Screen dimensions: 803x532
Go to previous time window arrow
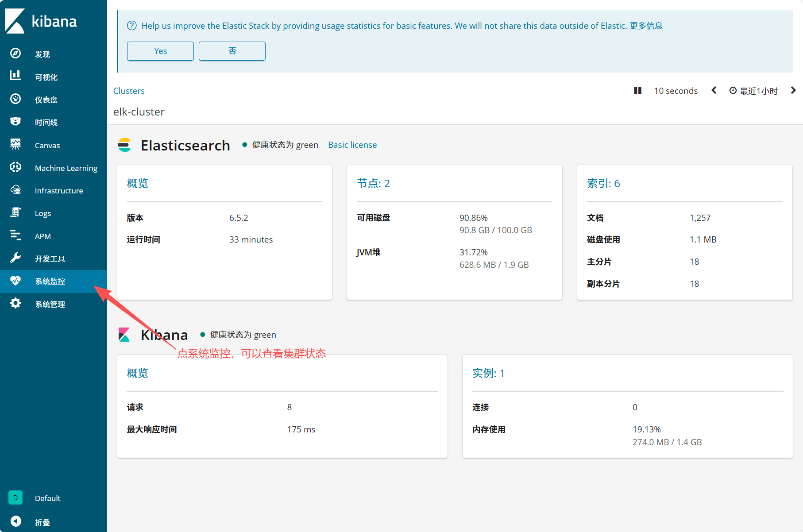[714, 90]
